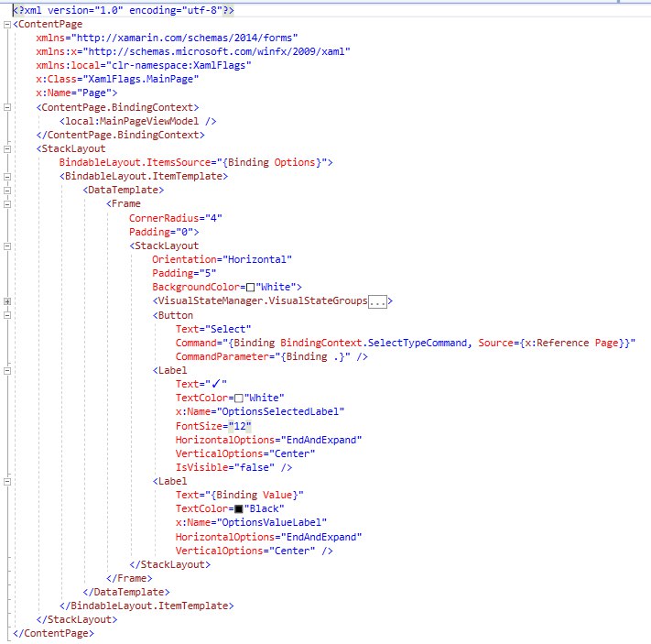Click the closing ContentPage.BindingContext tag
651x644 pixels.
[120, 135]
